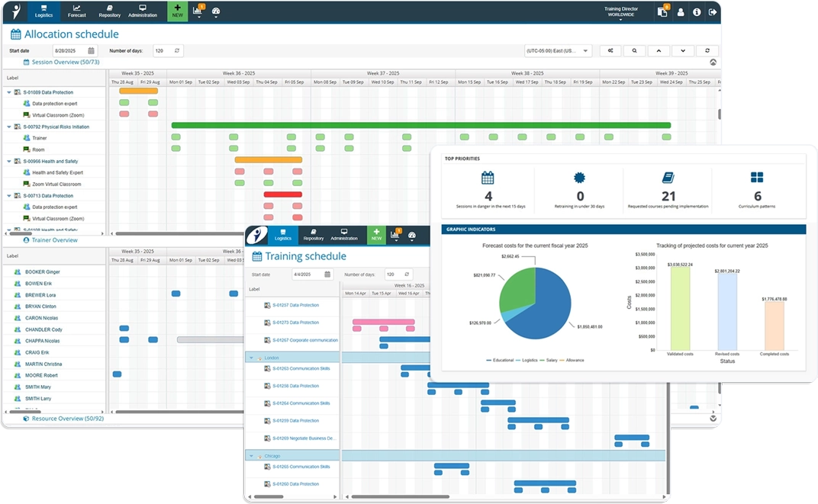The image size is (818, 504).
Task: Open the reports chart icon with badge in Allocation schedule header
Action: (198, 11)
